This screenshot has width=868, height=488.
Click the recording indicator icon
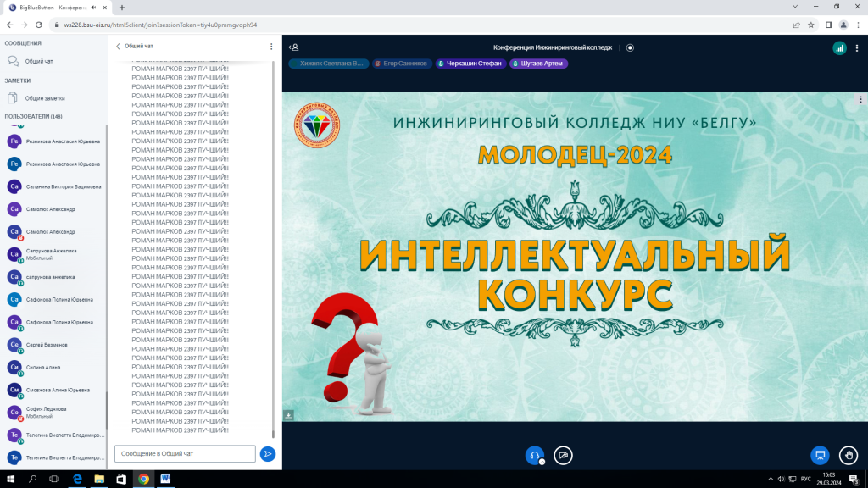click(630, 47)
